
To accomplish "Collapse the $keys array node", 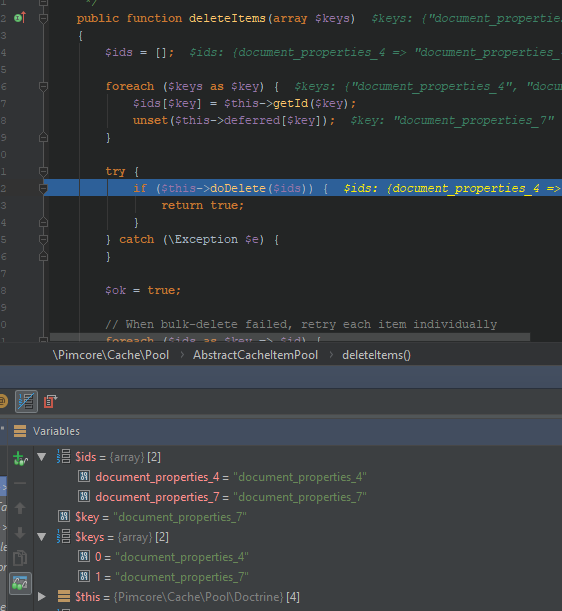I will [42, 537].
